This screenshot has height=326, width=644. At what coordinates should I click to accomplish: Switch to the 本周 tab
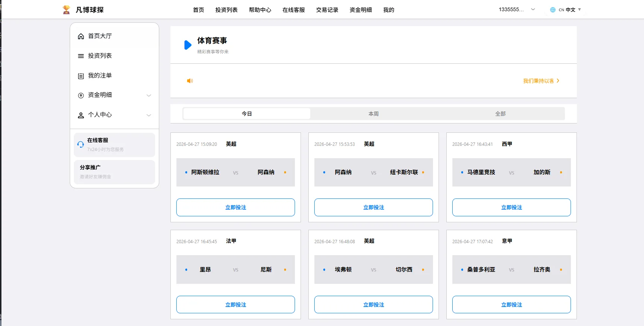(x=374, y=114)
